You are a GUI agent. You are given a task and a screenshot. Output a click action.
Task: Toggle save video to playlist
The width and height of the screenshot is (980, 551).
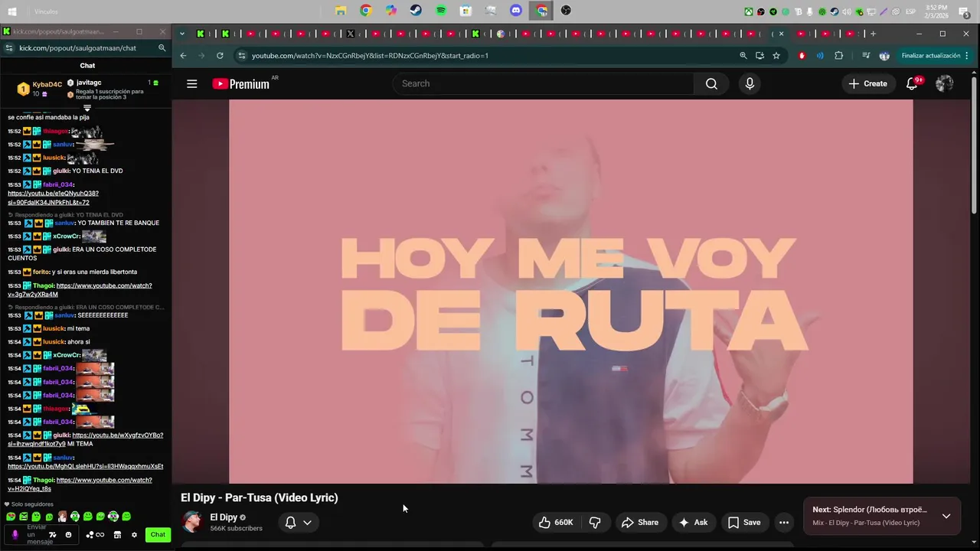point(744,523)
